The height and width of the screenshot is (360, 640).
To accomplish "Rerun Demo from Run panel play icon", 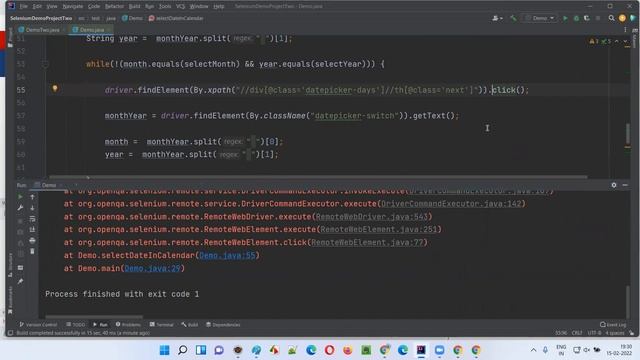I will pos(20,197).
